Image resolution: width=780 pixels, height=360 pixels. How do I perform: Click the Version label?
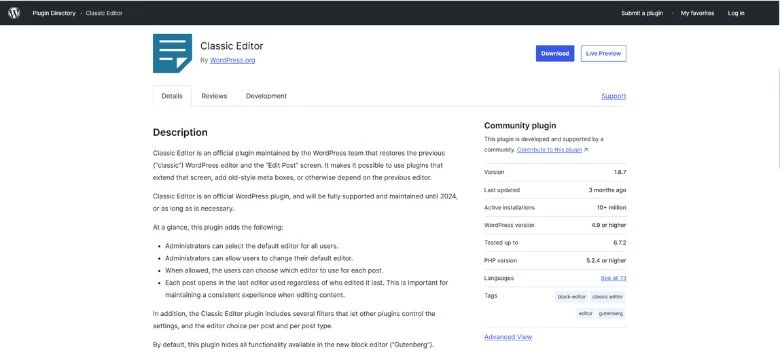click(x=494, y=172)
